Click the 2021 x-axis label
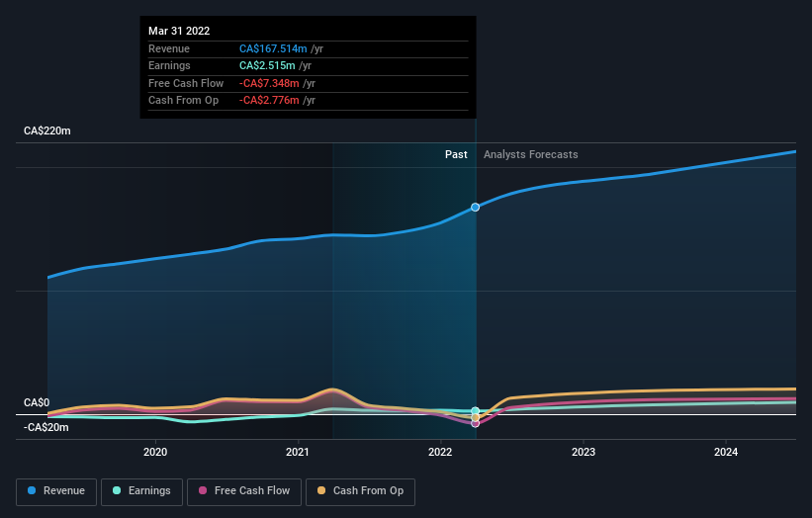Viewport: 812px width, 518px height. click(298, 452)
